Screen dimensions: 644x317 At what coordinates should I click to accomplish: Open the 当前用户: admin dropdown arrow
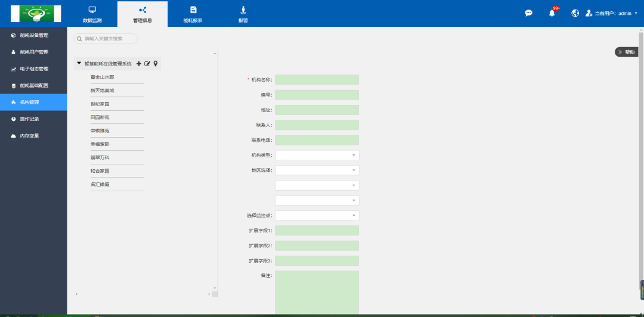[636, 14]
